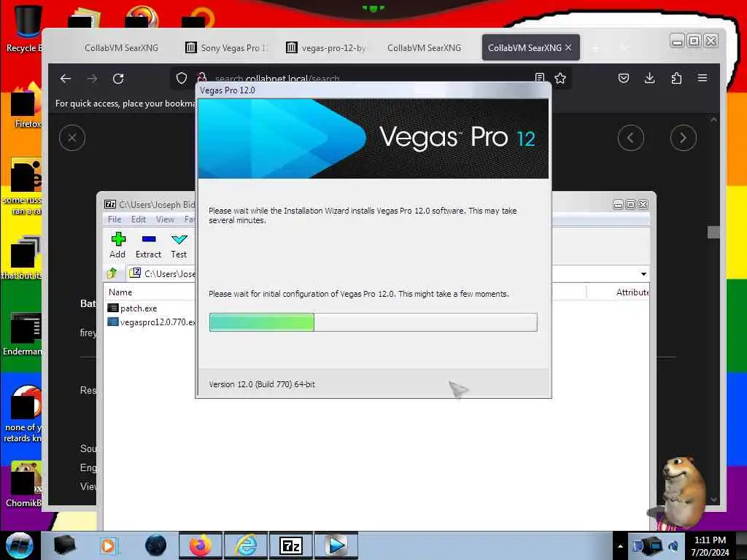Switch to Sony Vegas Pro tab
The width and height of the screenshot is (747, 560).
227,47
